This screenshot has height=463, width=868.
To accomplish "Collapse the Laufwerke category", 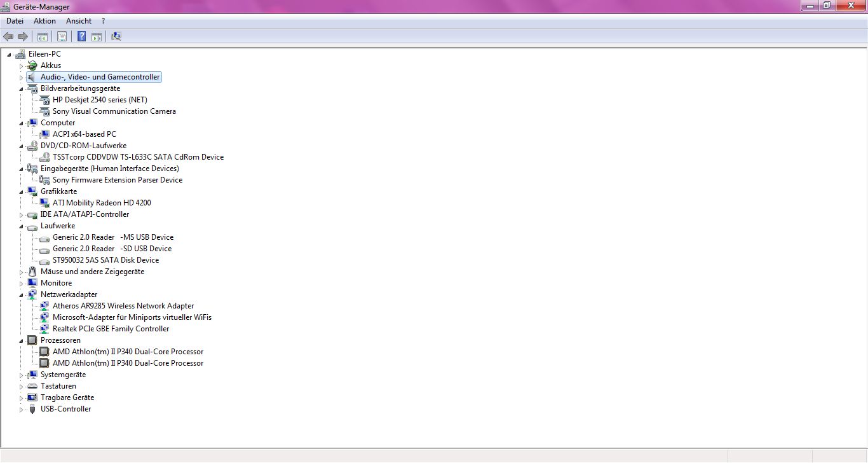I will point(21,226).
